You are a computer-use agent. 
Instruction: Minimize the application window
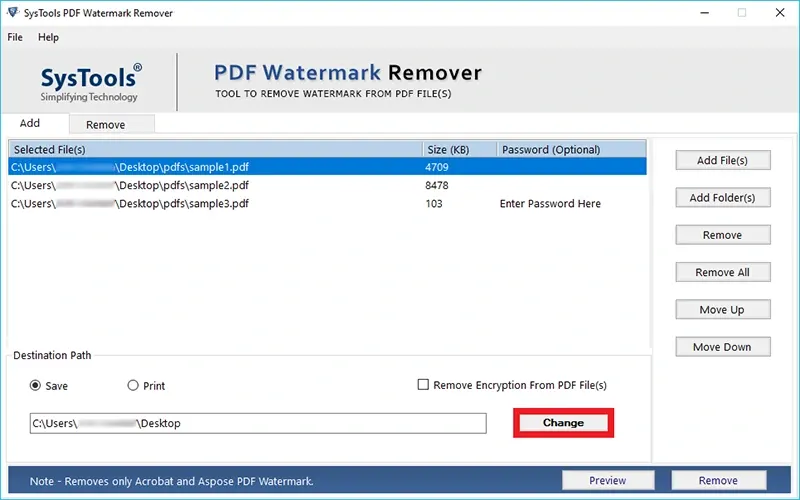[705, 13]
